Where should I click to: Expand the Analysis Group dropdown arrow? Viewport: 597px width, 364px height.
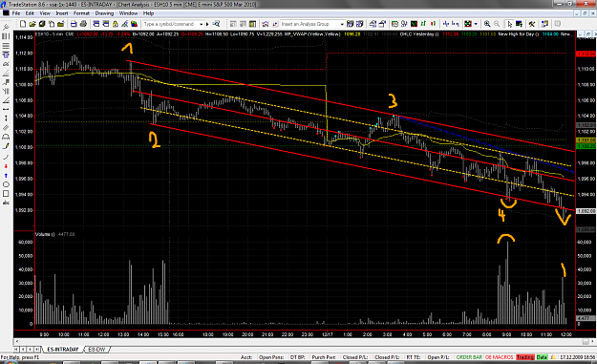point(342,24)
